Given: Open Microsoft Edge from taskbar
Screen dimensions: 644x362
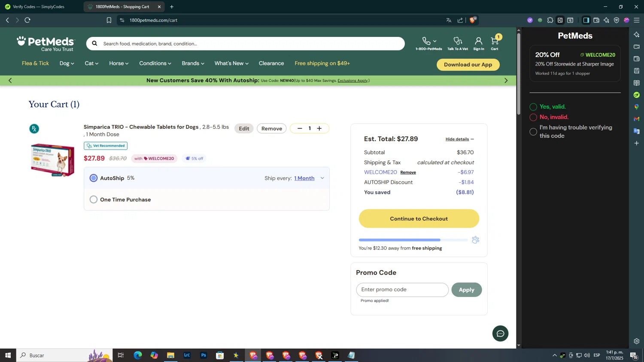Looking at the screenshot, I should pyautogui.click(x=137, y=355).
